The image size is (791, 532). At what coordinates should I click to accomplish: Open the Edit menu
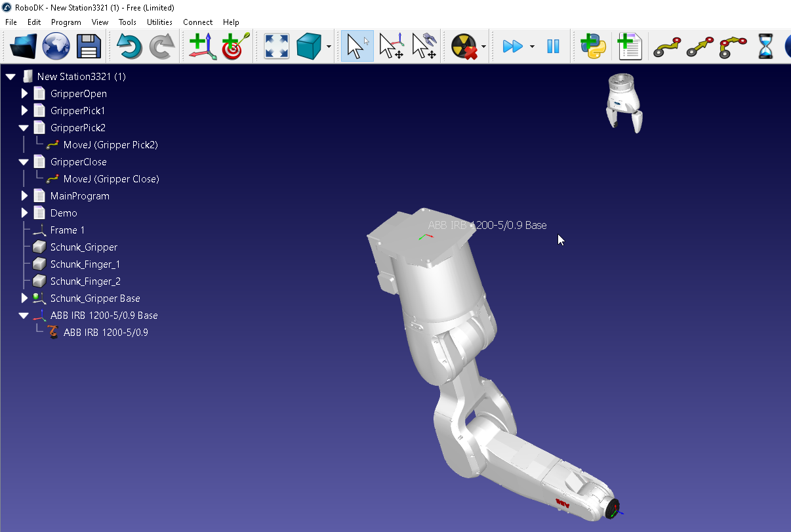click(x=34, y=22)
